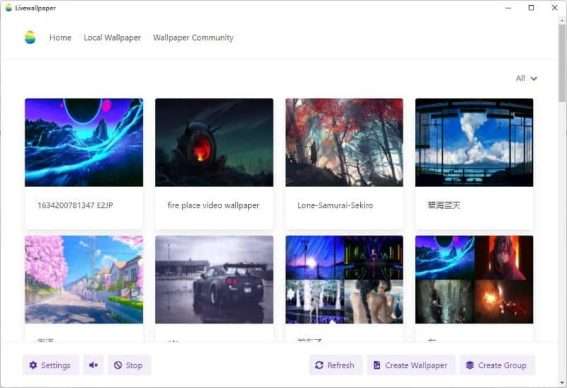Open the neon blue planet wallpaper thumbnail
The image size is (567, 388).
click(x=84, y=142)
